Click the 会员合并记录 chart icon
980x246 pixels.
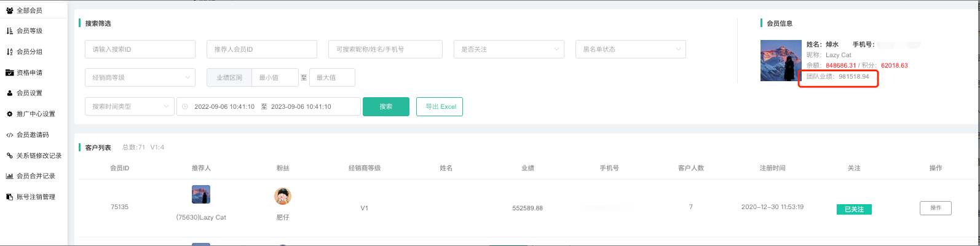click(x=10, y=177)
